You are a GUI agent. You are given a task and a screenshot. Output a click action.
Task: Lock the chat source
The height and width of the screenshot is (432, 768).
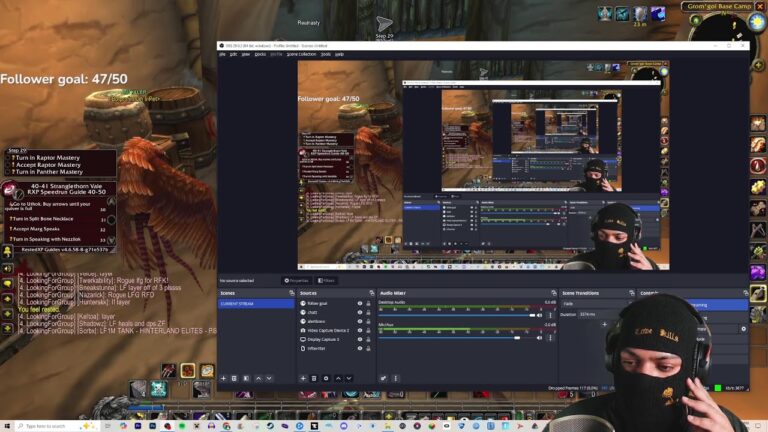pyautogui.click(x=368, y=312)
